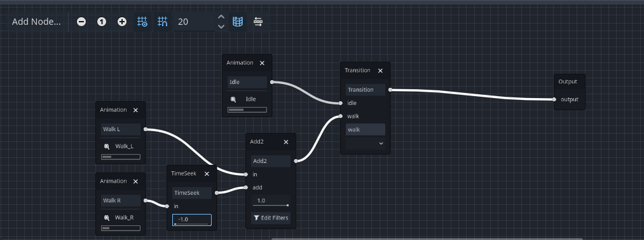This screenshot has width=644, height=240.
Task: Click the TimeSeek node output port
Action: 216,193
